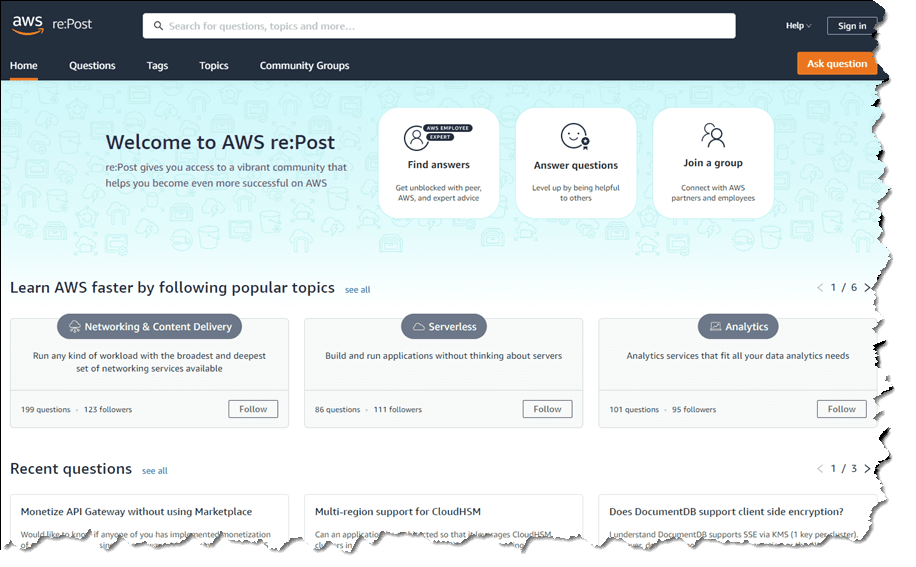Image resolution: width=916 pixels, height=567 pixels.
Task: Open the Community Groups tab
Action: click(x=304, y=65)
